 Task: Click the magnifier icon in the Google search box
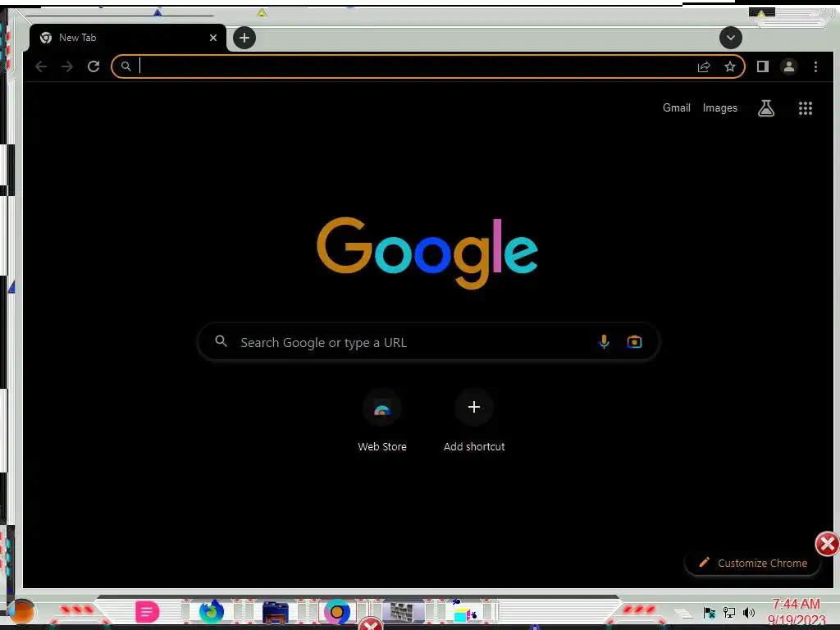221,340
